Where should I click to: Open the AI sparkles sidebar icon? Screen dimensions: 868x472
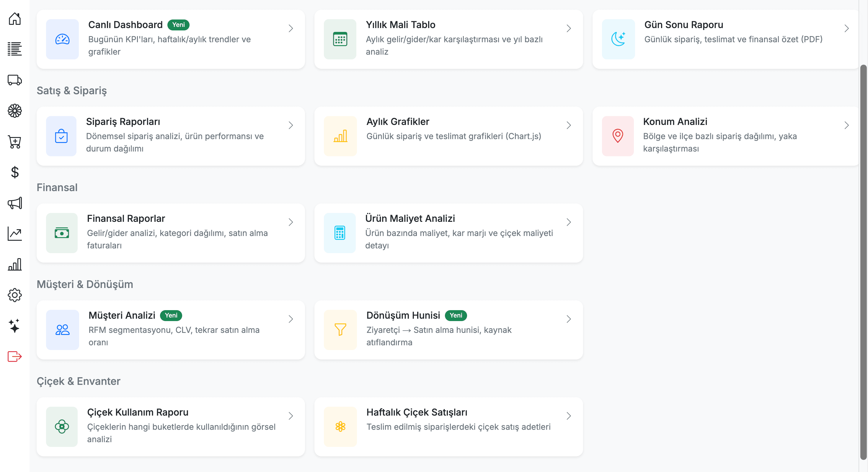(x=14, y=326)
